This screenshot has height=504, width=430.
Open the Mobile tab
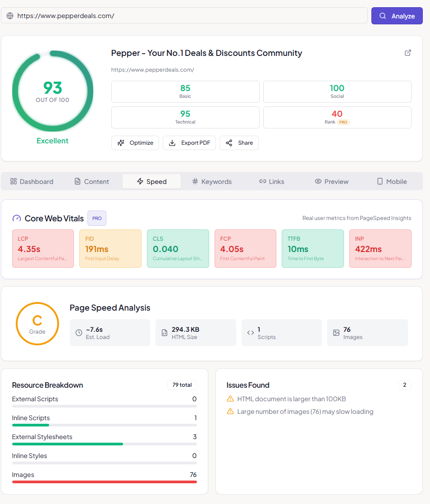tap(392, 181)
